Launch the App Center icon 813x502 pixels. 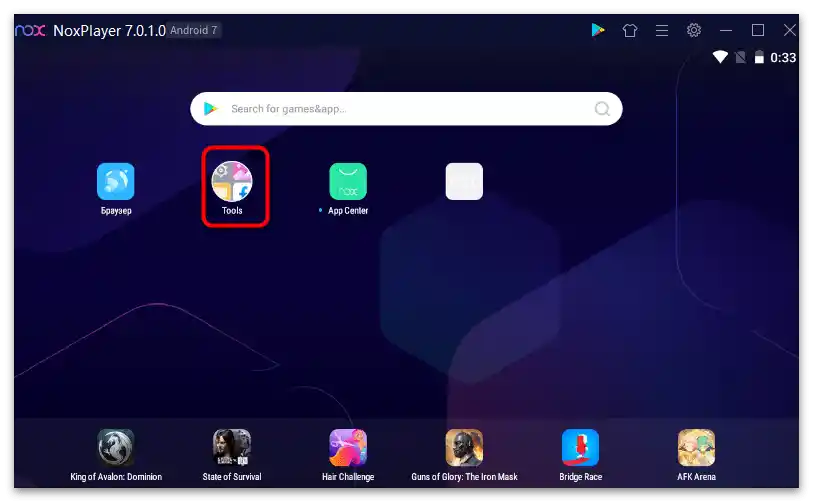click(348, 182)
